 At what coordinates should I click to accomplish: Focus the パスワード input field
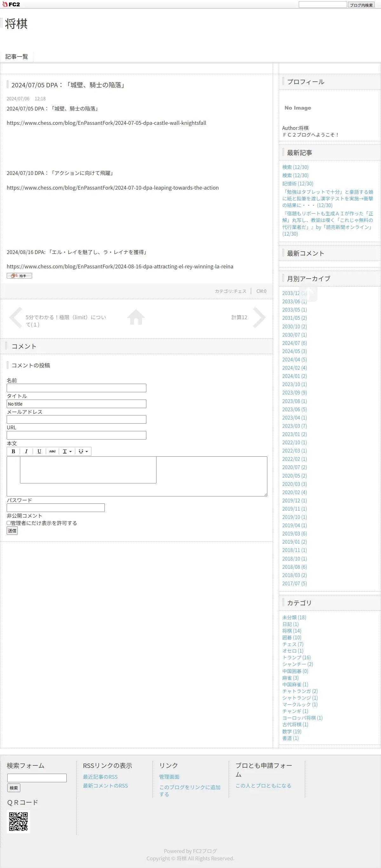(56, 508)
